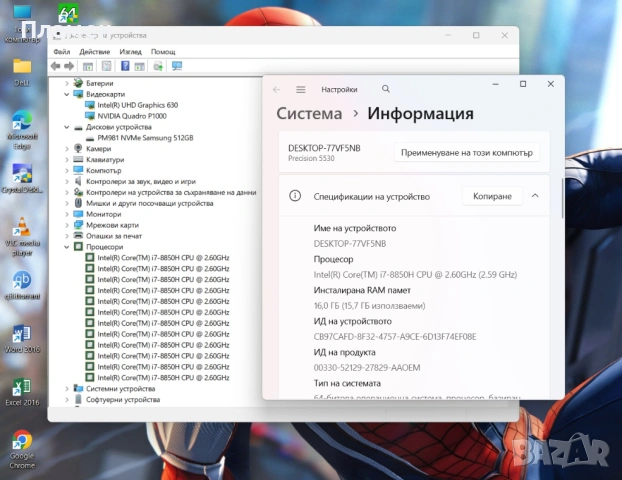Select PM981 NVMe Samsung 512GB disk
622x480 pixels.
145,138
